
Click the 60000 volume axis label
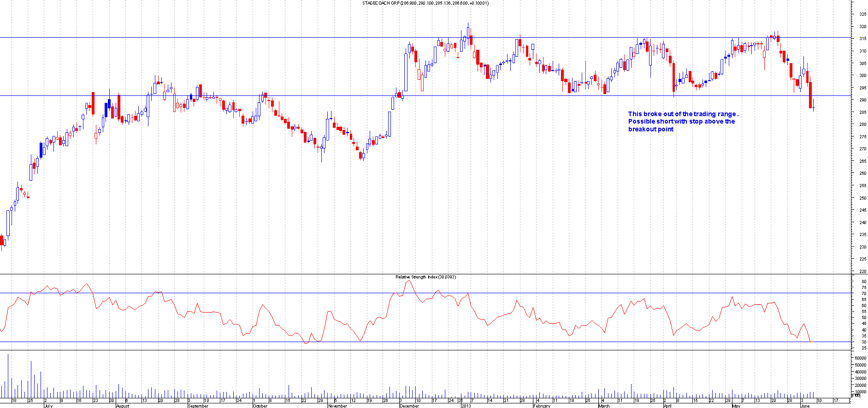[860, 358]
